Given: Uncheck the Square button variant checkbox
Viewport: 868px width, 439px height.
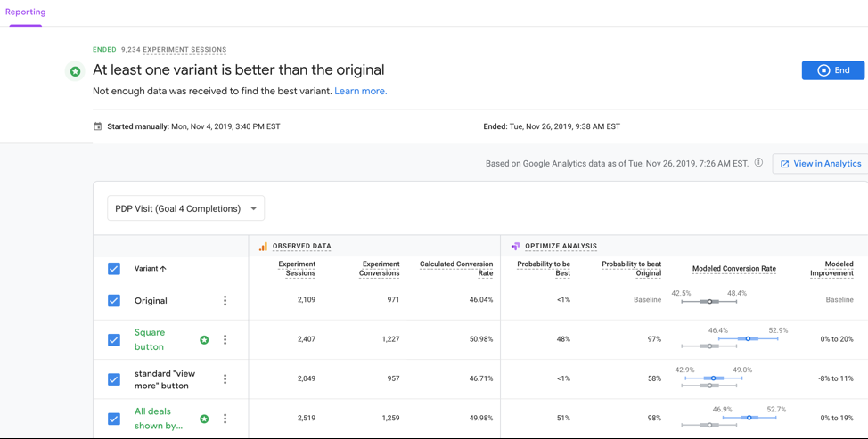Looking at the screenshot, I should 114,340.
